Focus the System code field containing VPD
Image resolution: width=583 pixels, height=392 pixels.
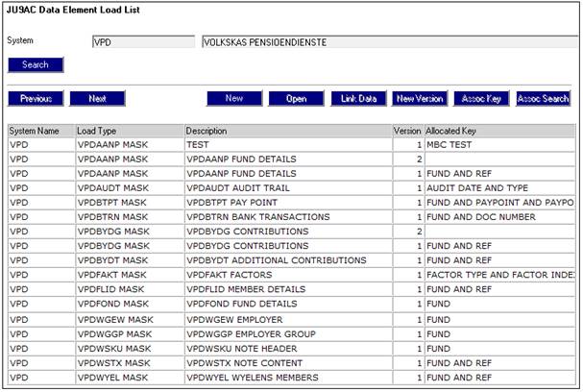point(143,42)
